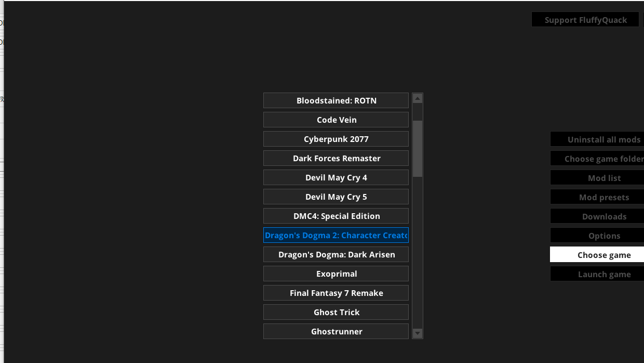This screenshot has height=363, width=644.
Task: Pick Dark Forces Remaster
Action: coord(336,158)
